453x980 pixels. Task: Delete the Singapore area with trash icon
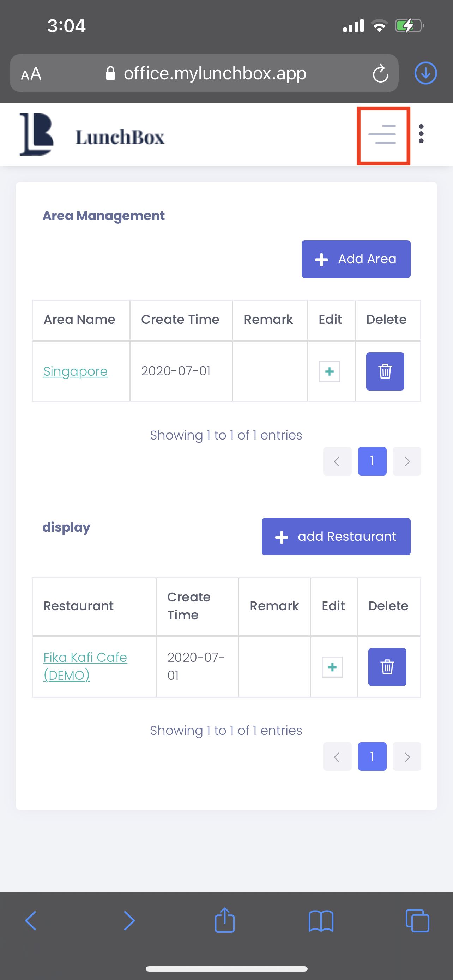click(385, 371)
